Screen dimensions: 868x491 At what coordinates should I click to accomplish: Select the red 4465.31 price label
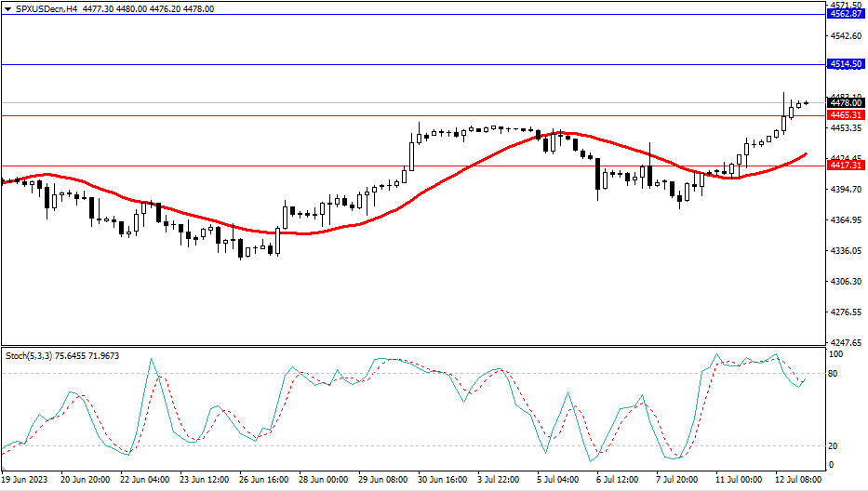pyautogui.click(x=846, y=115)
